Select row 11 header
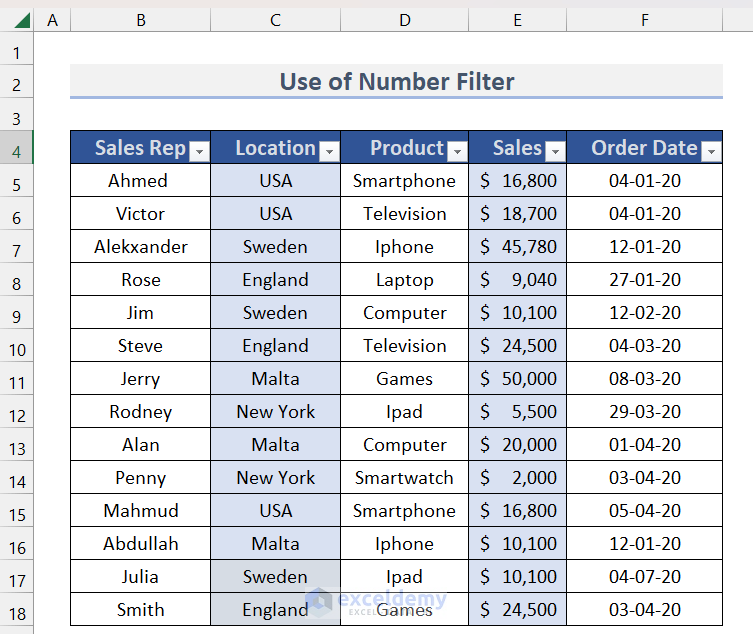Image resolution: width=753 pixels, height=634 pixels. click(16, 379)
